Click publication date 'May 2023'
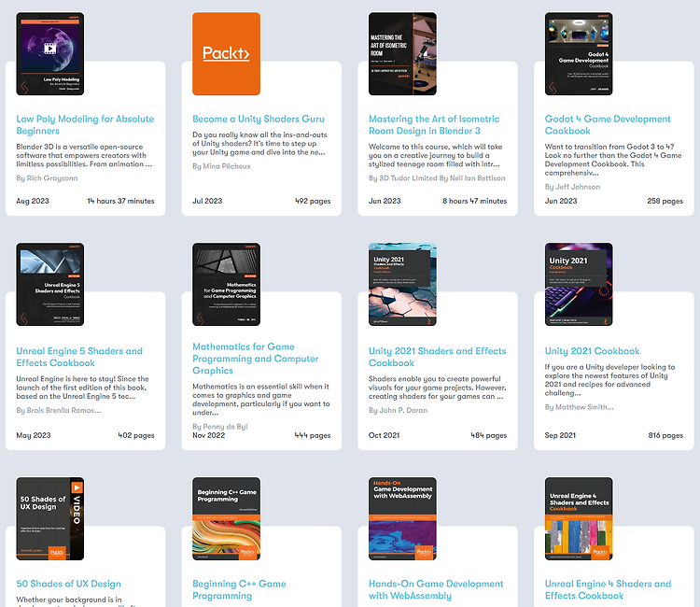 click(34, 435)
